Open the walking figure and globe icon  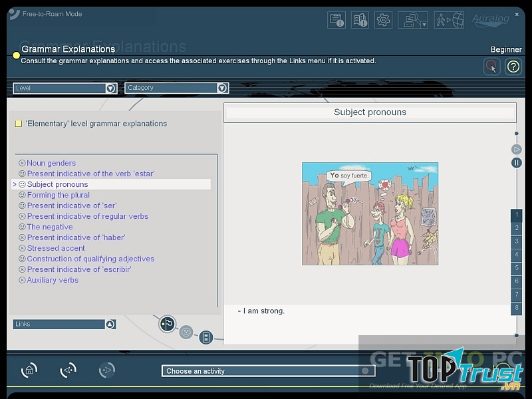449,20
